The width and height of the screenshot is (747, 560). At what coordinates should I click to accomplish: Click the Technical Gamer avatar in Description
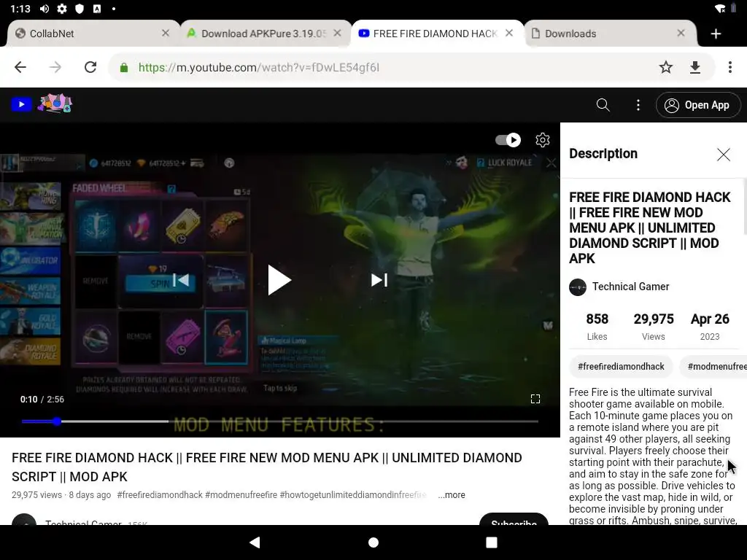click(578, 287)
